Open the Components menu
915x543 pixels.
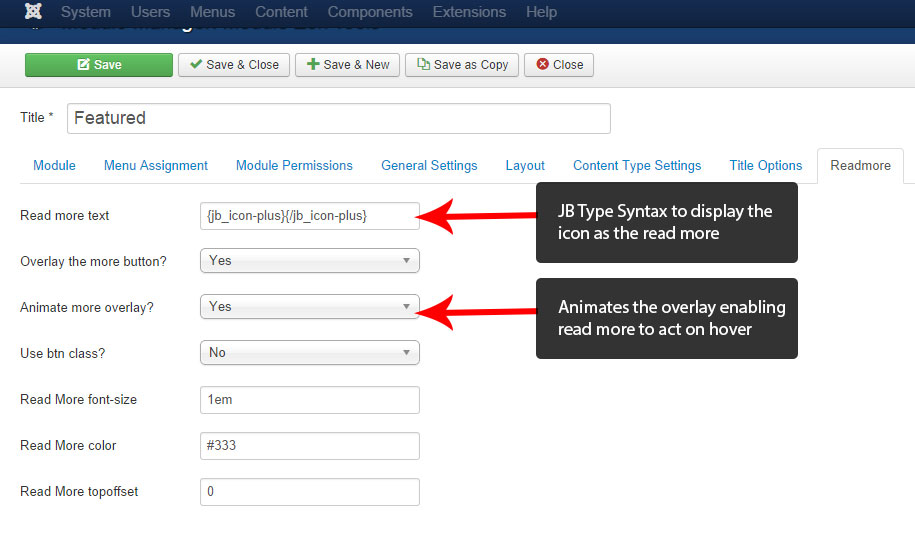370,12
